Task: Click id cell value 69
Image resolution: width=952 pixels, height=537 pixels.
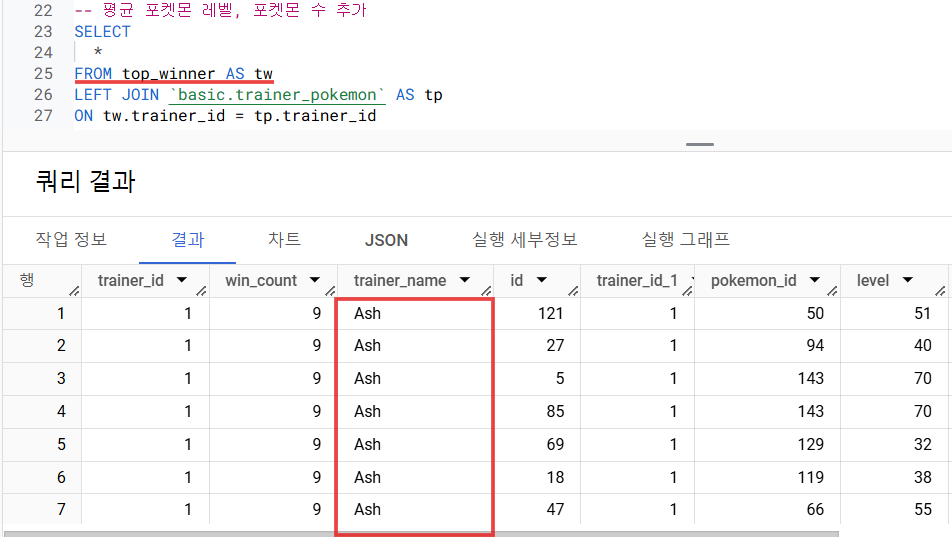Action: click(x=555, y=444)
